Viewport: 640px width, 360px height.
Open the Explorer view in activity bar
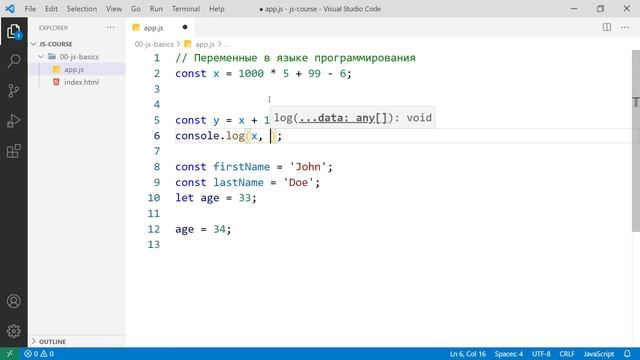[x=13, y=31]
